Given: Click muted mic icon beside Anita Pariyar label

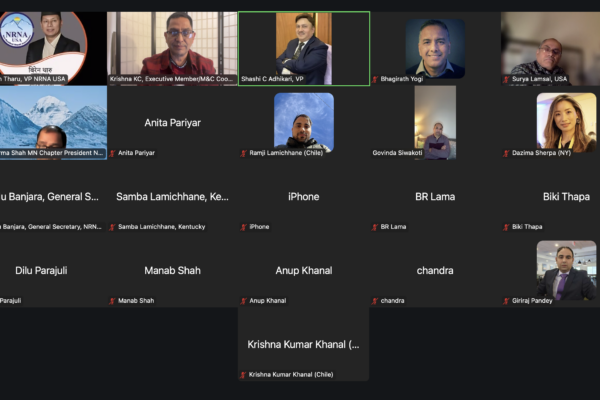Looking at the screenshot, I should (112, 153).
